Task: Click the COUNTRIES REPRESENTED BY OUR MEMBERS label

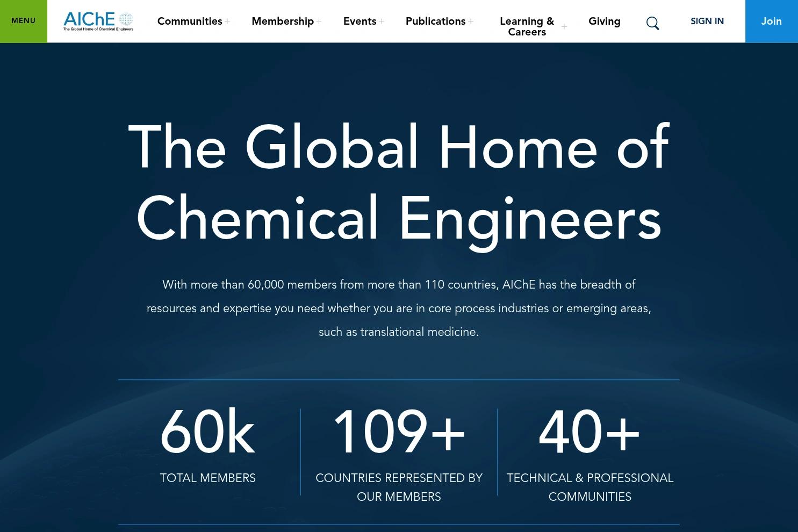Action: tap(399, 487)
